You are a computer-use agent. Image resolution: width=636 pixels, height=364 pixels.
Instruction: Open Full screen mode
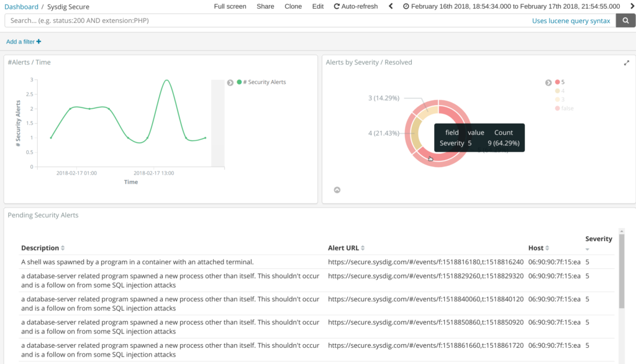[x=230, y=6]
